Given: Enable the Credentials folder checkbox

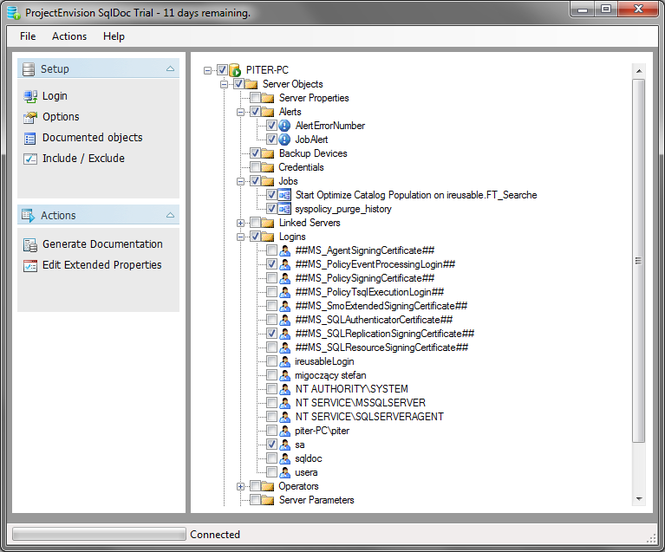Looking at the screenshot, I should (255, 167).
